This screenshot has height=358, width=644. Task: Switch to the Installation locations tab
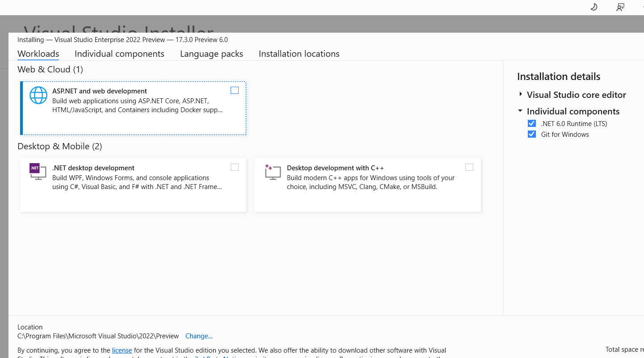click(299, 54)
